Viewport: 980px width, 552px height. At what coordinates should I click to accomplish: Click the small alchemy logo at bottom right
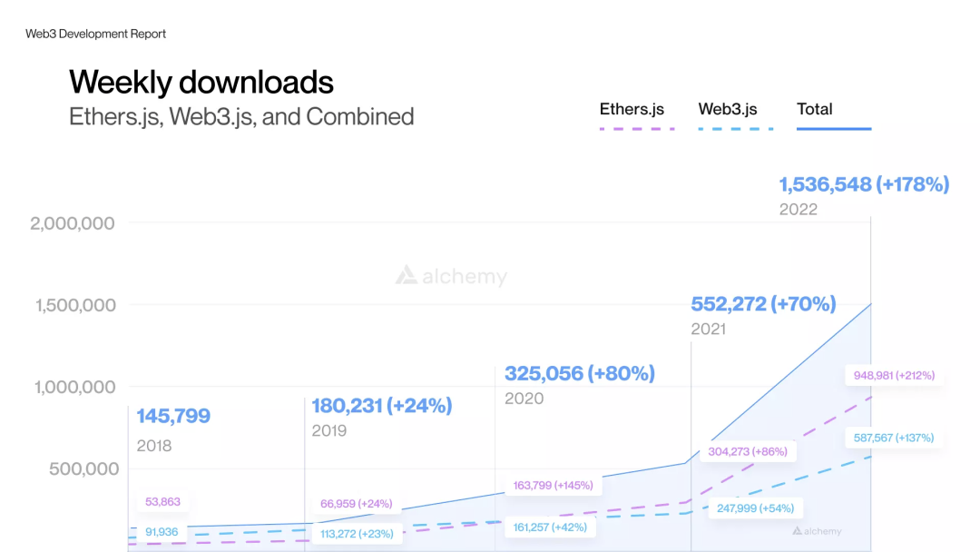[817, 531]
